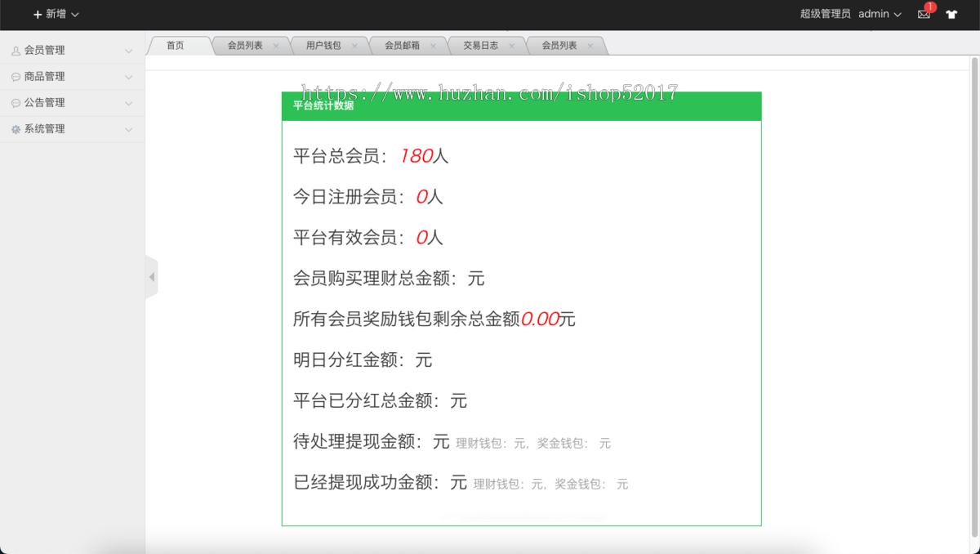Click the 平台统计数据 panel header
This screenshot has height=554, width=980.
click(x=521, y=106)
